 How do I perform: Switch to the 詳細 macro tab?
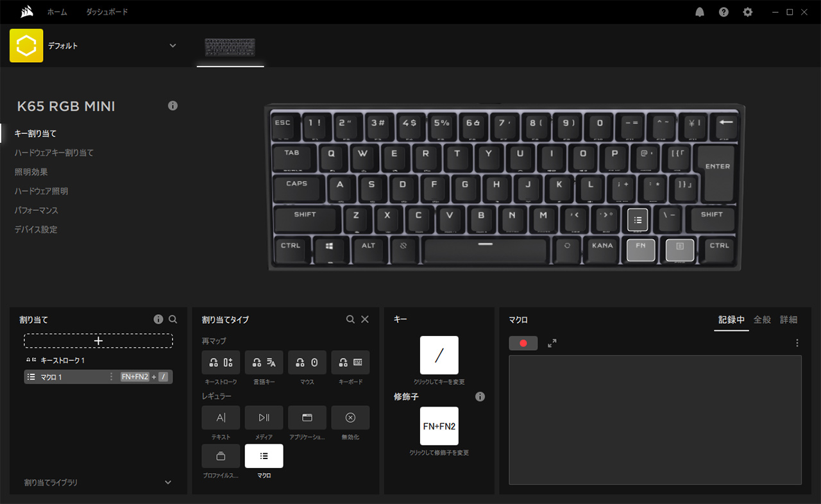(x=788, y=319)
